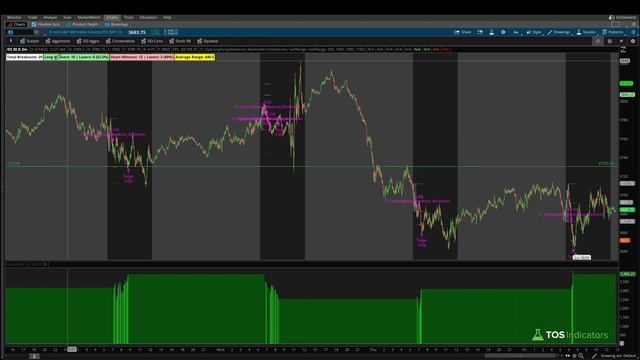Load the DD Aggro study set
640x360 pixels.
tap(88, 41)
